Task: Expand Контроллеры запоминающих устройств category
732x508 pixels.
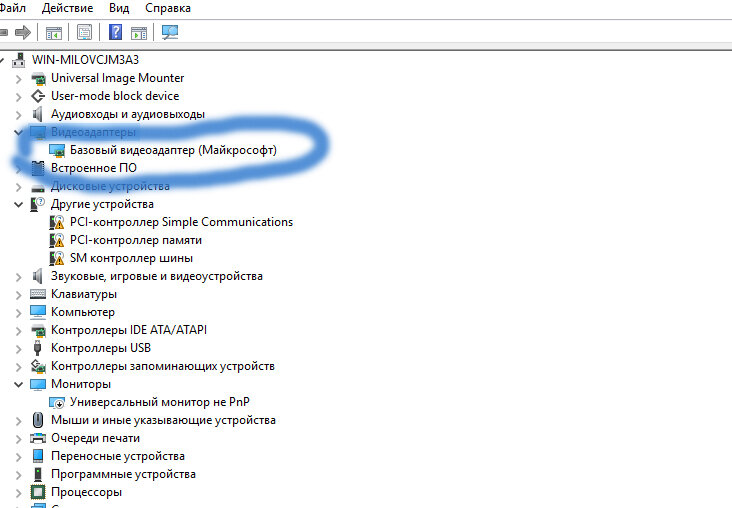Action: click(18, 367)
